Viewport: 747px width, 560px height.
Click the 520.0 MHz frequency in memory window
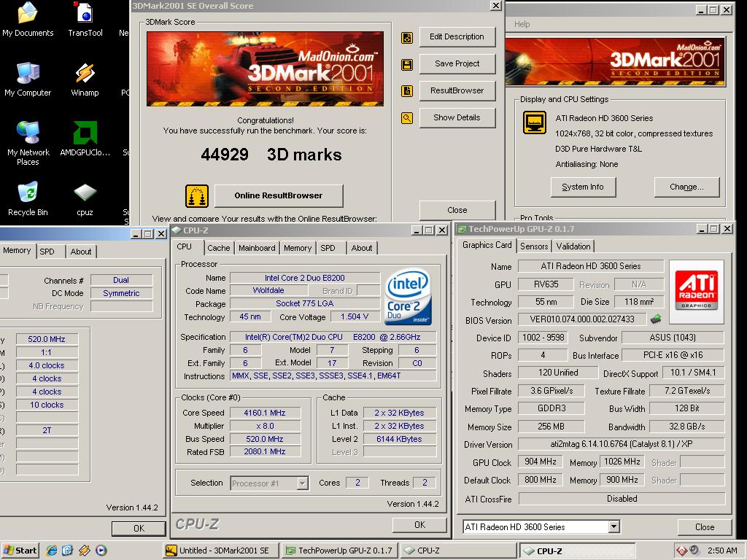tap(47, 339)
